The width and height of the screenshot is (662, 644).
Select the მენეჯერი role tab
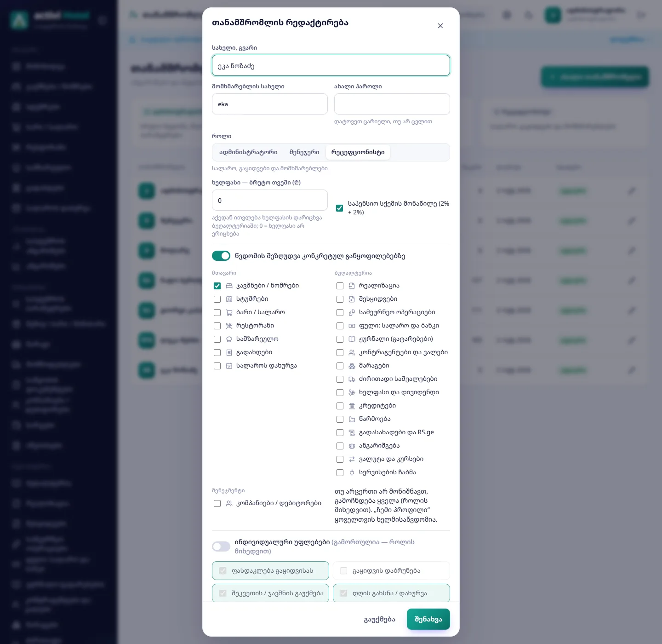pyautogui.click(x=304, y=152)
